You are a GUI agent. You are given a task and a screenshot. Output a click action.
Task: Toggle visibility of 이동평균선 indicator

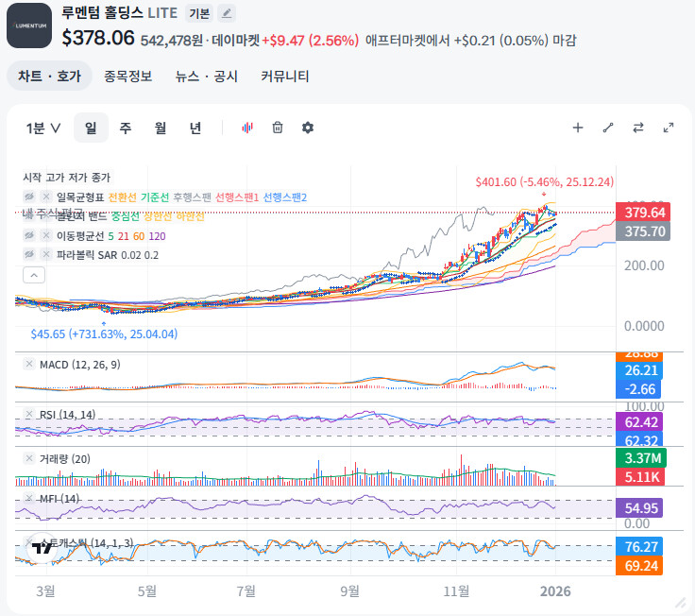pos(29,235)
